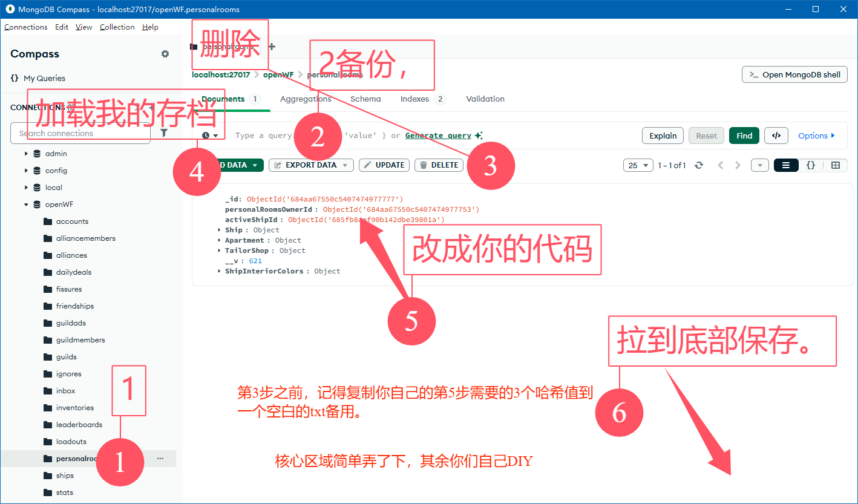Open Compass settings gear
Screen dimensions: 858x504
(x=165, y=54)
